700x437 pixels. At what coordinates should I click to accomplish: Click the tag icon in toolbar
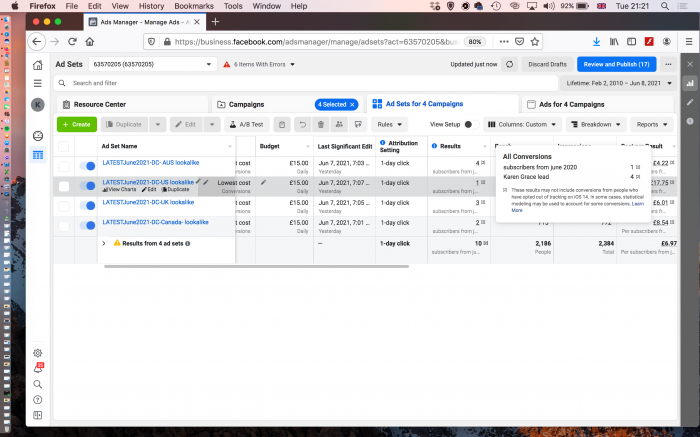[358, 125]
